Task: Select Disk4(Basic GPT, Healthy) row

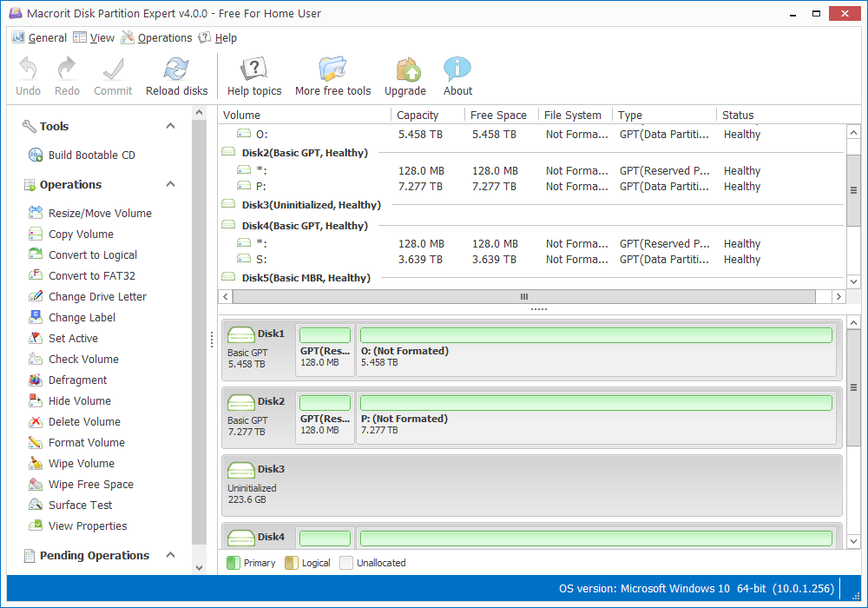Action: (532, 226)
